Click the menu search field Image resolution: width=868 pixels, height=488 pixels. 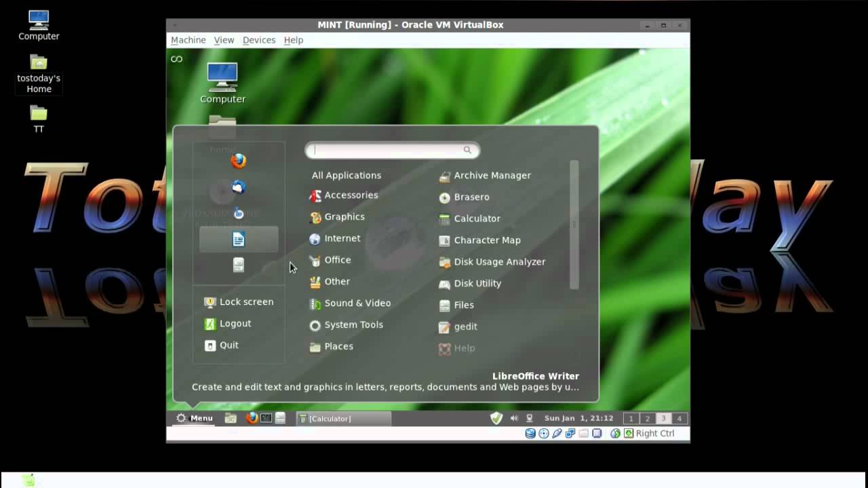392,150
